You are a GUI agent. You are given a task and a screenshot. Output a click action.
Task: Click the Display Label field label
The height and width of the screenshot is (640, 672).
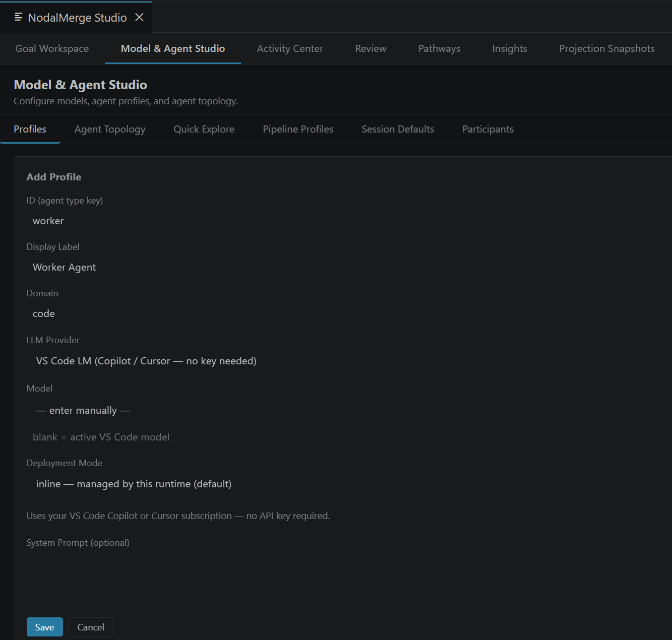[53, 247]
